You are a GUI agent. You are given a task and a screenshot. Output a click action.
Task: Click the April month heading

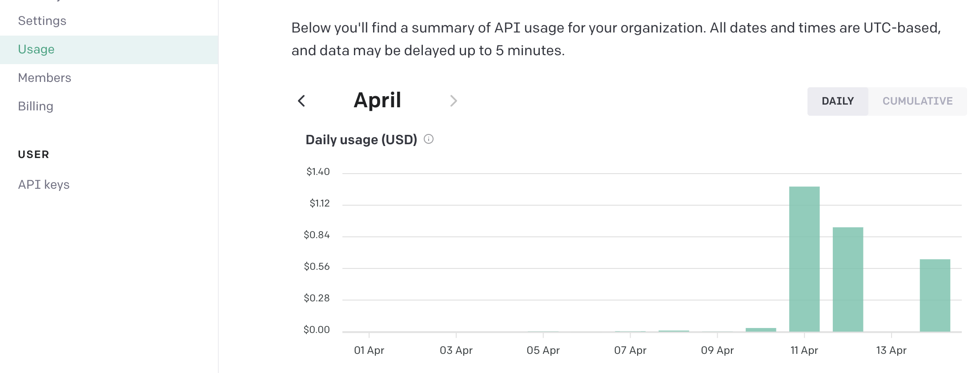[x=377, y=100]
